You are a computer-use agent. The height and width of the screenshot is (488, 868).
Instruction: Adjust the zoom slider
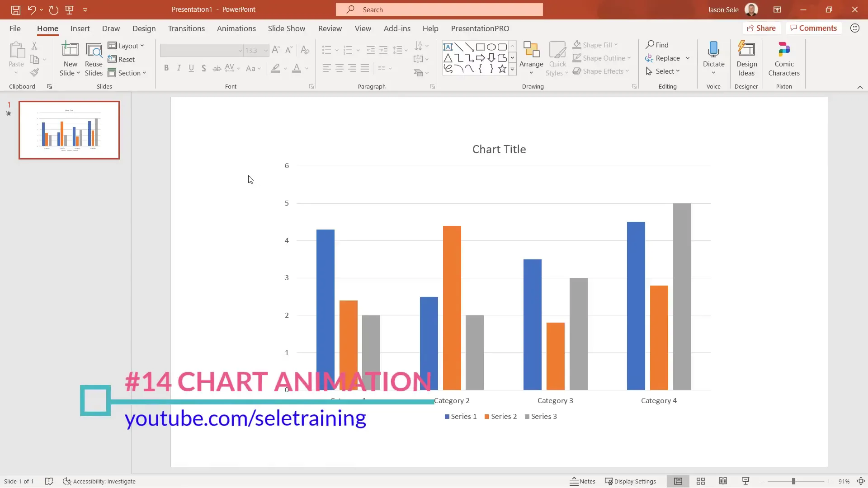pos(794,481)
